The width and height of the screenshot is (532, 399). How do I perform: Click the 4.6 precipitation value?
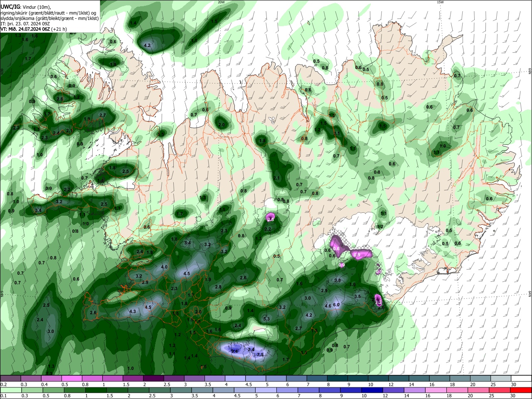click(328, 306)
